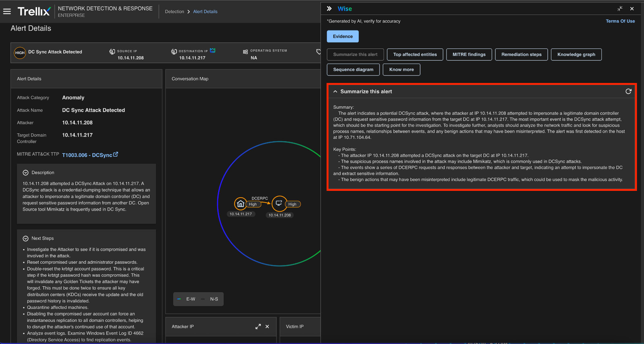Viewport: 644px width, 344px height.
Task: Collapse the Summarize this alert section
Action: coord(335,92)
